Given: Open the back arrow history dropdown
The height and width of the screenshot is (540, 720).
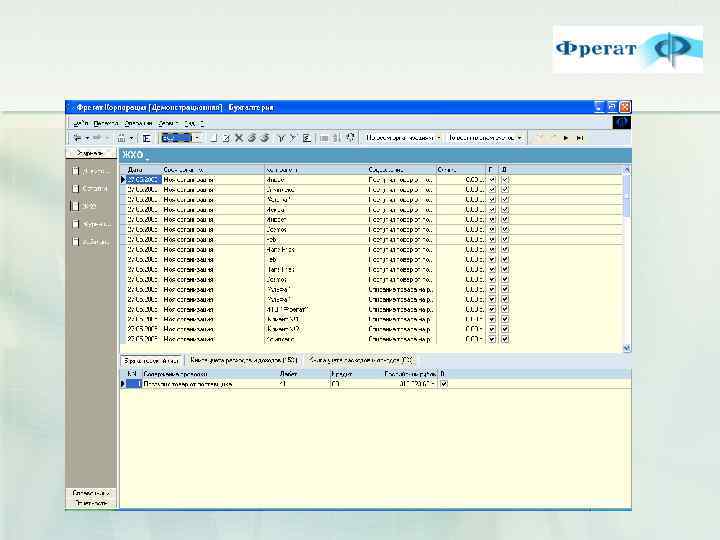Looking at the screenshot, I should (87, 138).
